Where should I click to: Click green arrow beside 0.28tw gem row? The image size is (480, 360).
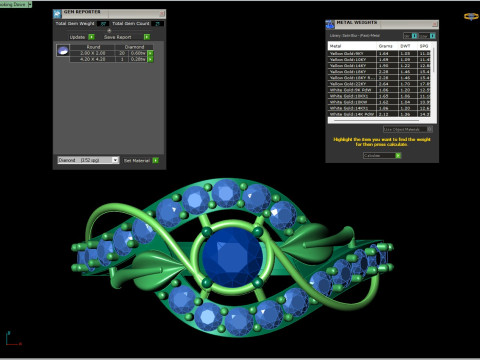coord(150,59)
